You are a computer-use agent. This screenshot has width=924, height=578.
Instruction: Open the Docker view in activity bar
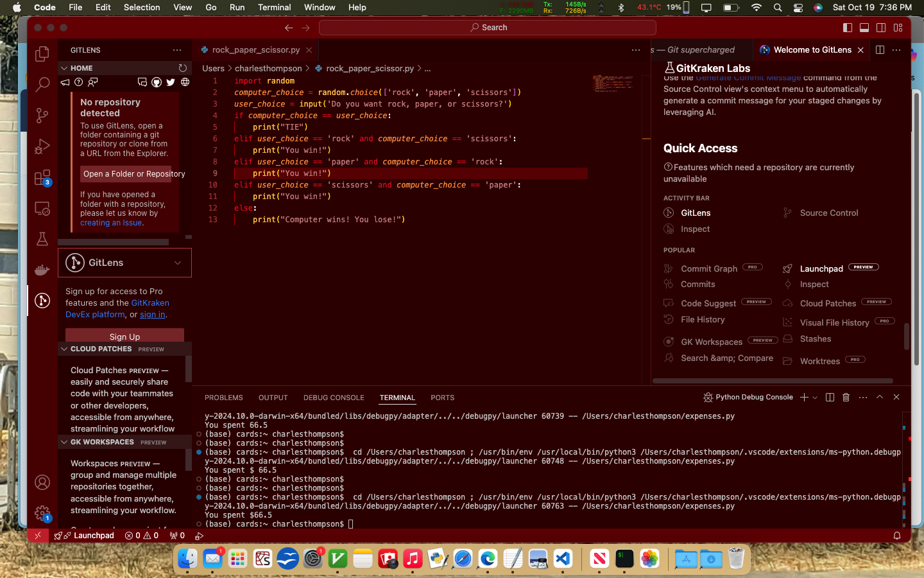coord(42,270)
